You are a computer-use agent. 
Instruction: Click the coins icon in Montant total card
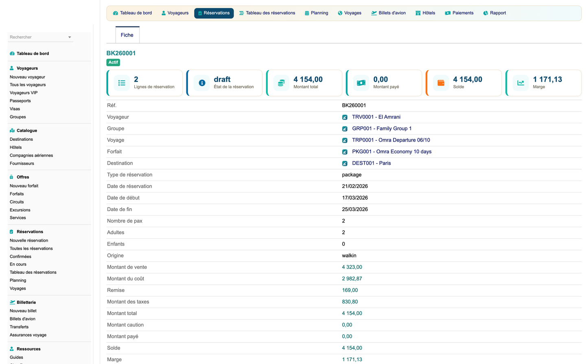(x=281, y=83)
